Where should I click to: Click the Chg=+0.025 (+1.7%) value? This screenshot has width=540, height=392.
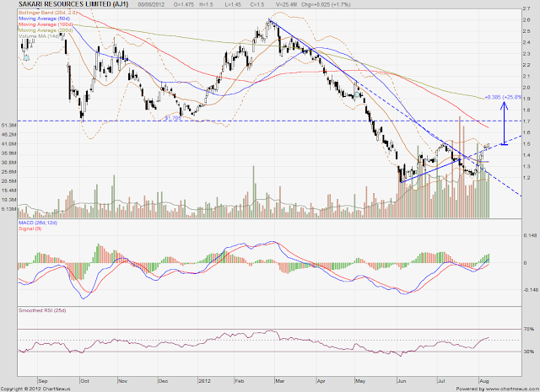click(x=326, y=4)
